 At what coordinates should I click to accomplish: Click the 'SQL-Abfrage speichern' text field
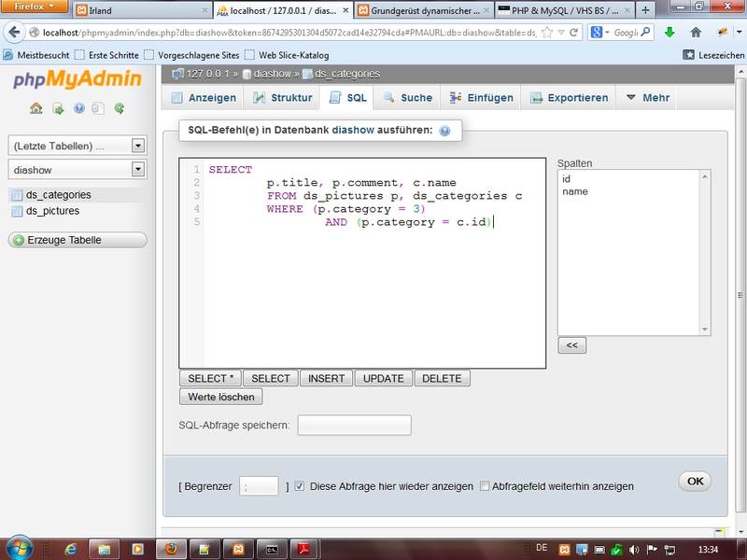pos(354,426)
